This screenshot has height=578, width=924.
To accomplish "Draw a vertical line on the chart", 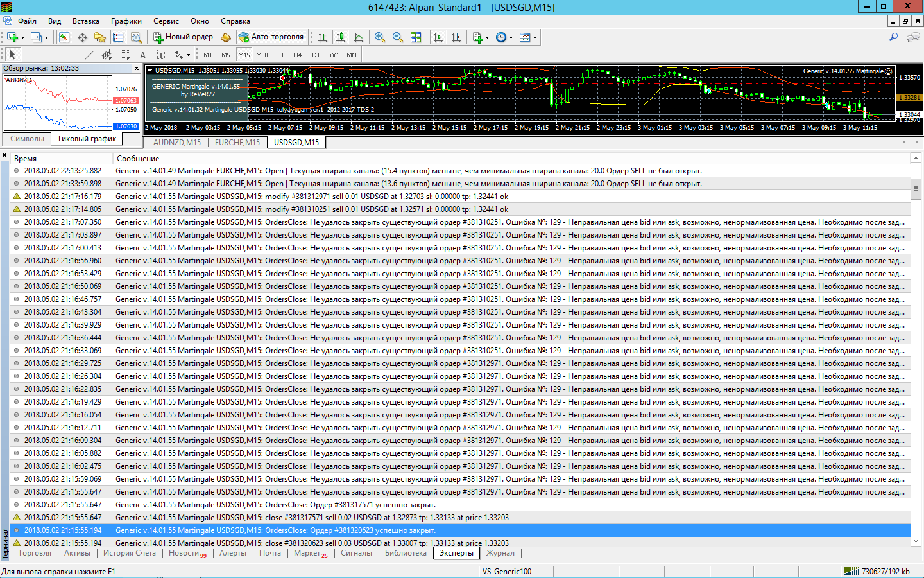I will point(53,55).
